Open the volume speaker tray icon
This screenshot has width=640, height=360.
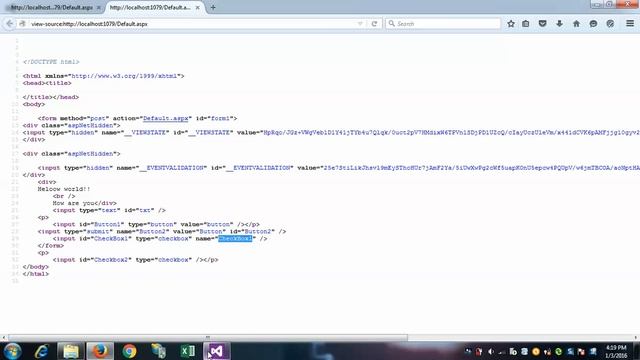click(x=491, y=351)
